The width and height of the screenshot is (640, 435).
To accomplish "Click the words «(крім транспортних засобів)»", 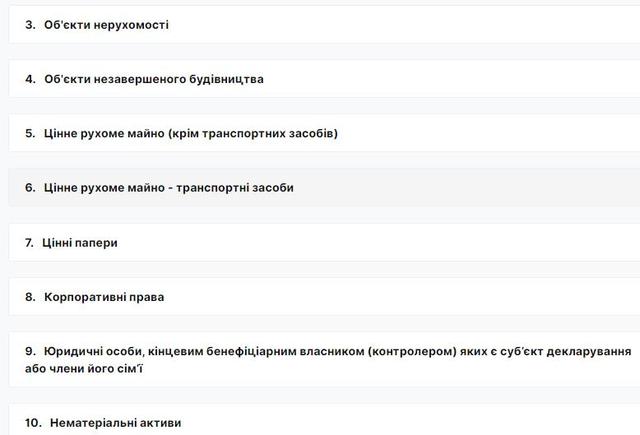I will click(x=252, y=133).
